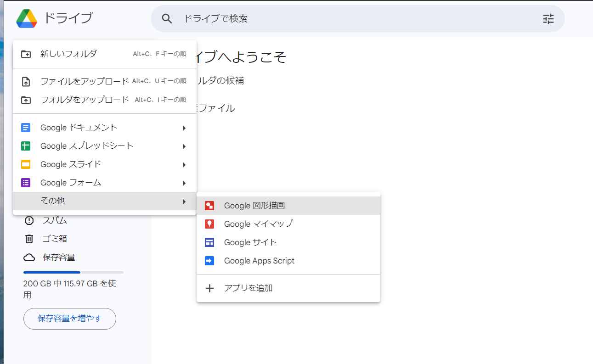Select Google スプレッドシート menu item
Screen dimensions: 593x364
click(105, 146)
